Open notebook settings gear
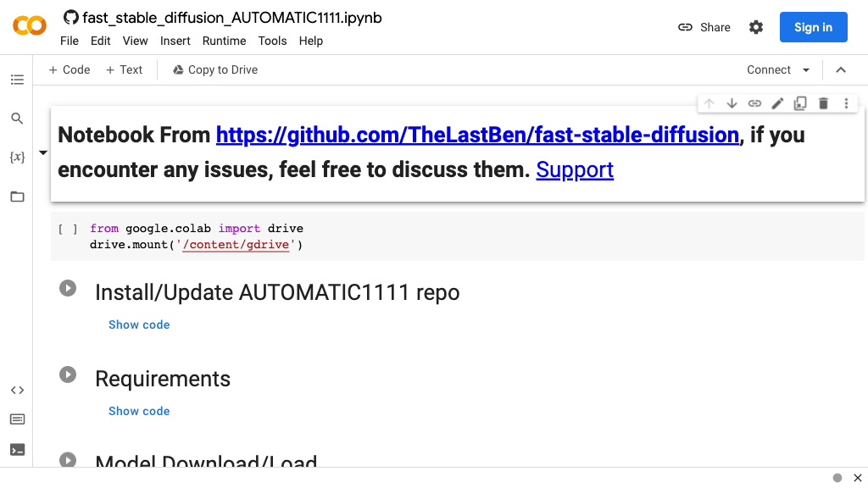 [755, 26]
